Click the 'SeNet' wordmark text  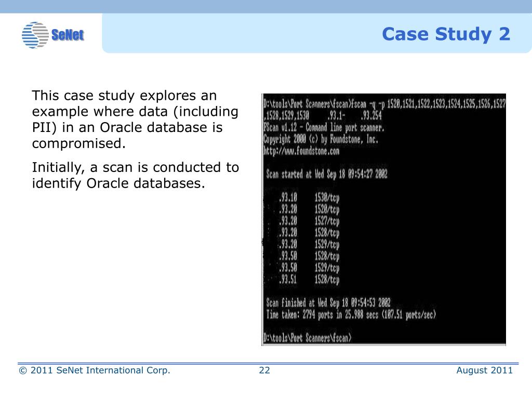pyautogui.click(x=68, y=35)
